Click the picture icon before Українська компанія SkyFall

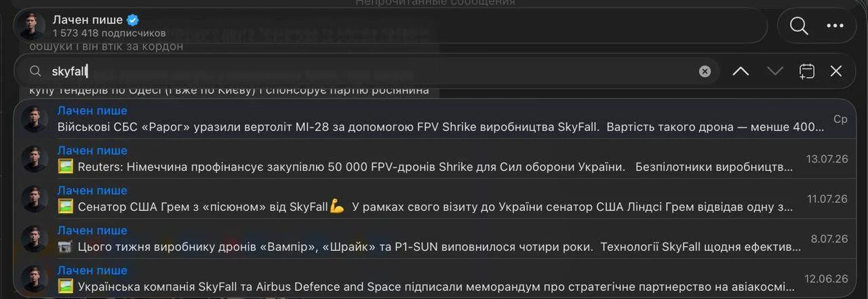coord(65,287)
